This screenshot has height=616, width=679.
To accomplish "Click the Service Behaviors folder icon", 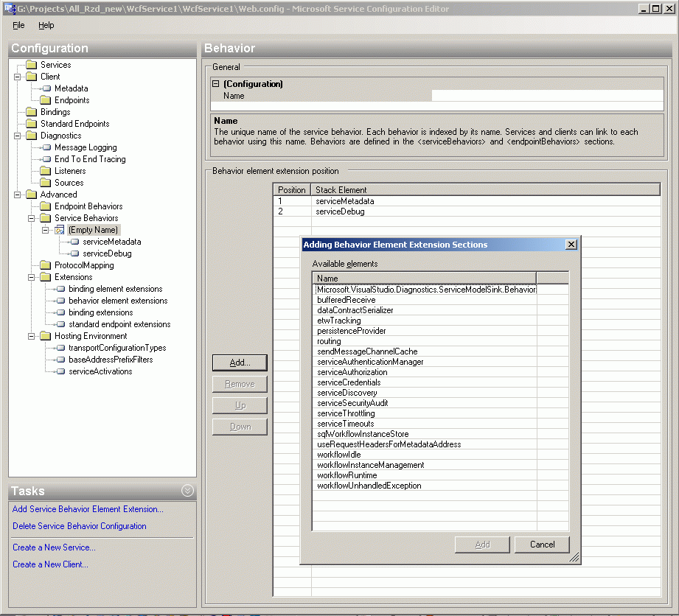I will coord(46,218).
